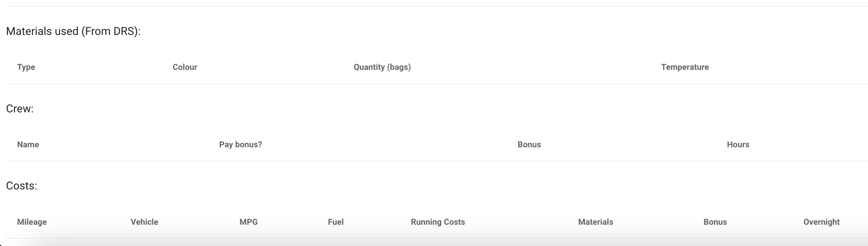Click the Hours column header
This screenshot has width=868, height=246.
click(738, 145)
